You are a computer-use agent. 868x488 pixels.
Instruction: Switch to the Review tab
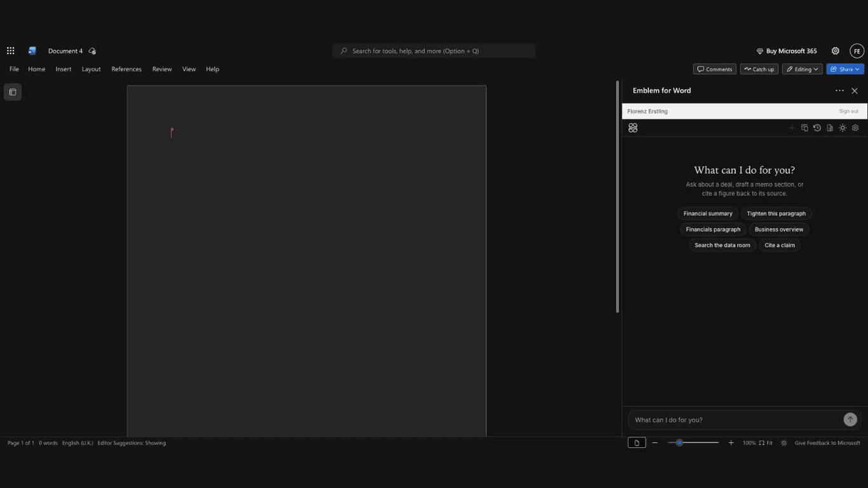[x=162, y=69]
